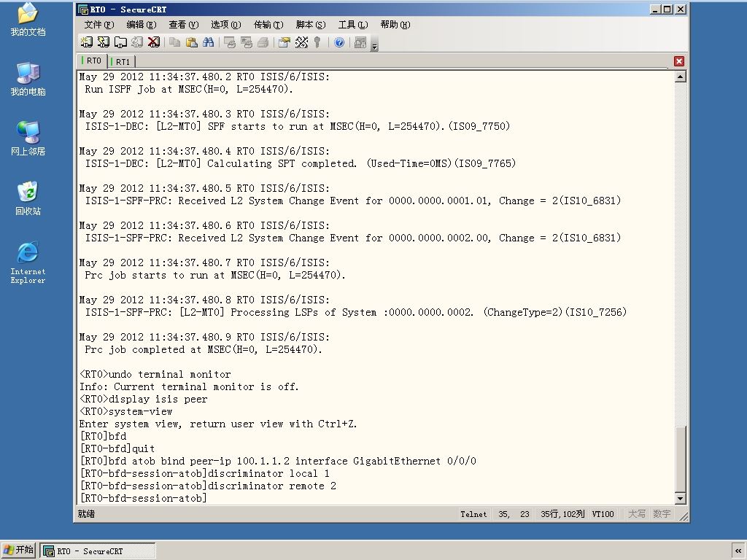
Task: Click the terminal scrollbar down arrow
Action: (x=681, y=499)
